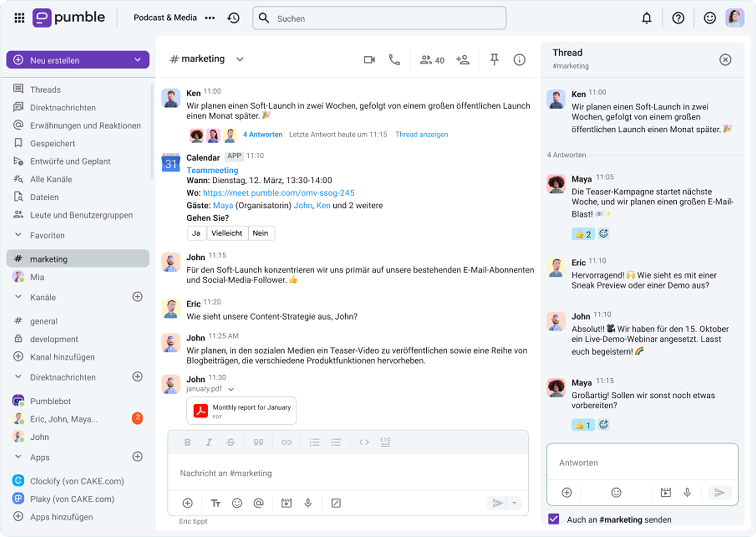
Task: Open Threads in the sidebar
Action: coord(45,89)
